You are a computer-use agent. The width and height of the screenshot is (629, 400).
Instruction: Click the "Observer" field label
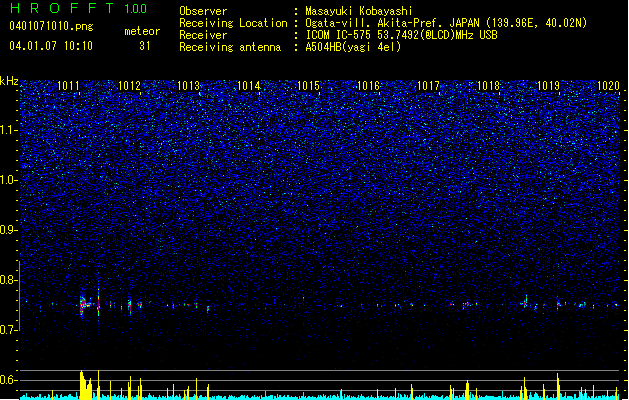(203, 11)
